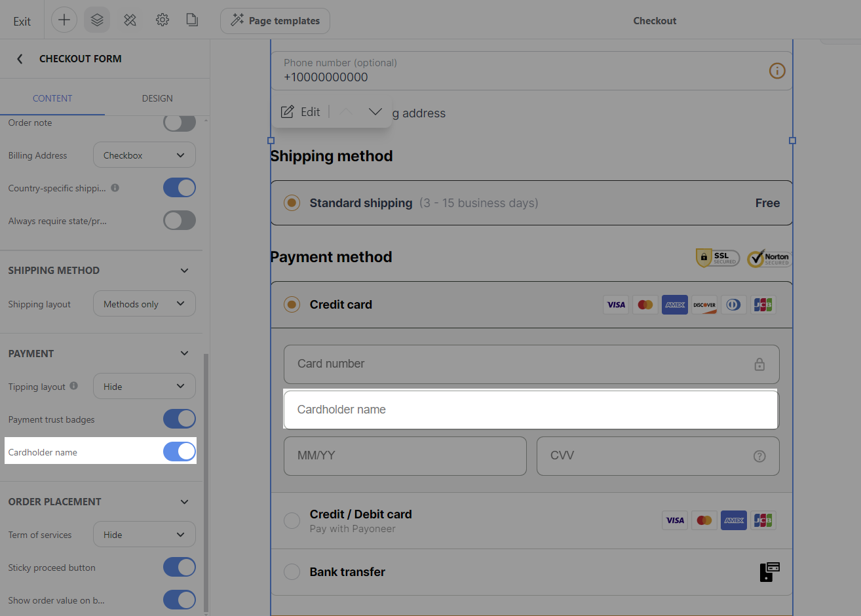Image resolution: width=861 pixels, height=616 pixels.
Task: Show the Tipping layout info icon
Action: [74, 386]
